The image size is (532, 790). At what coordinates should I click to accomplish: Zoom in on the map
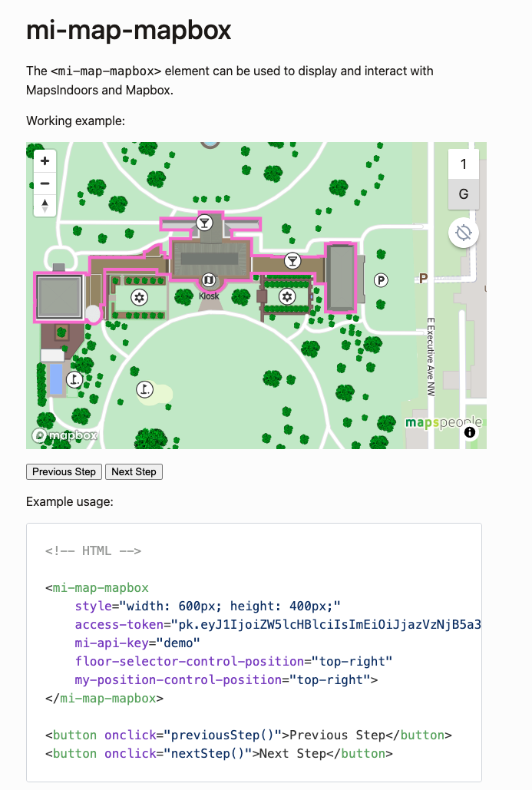coord(45,161)
